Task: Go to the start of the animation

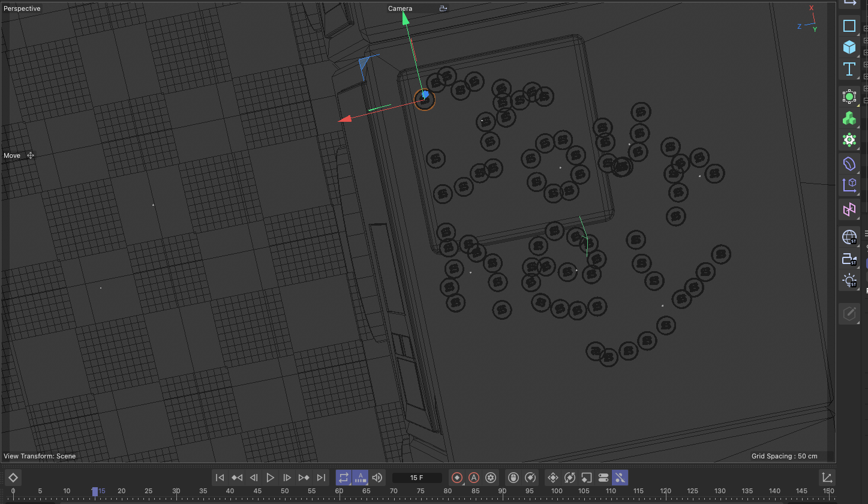Action: pos(220,478)
